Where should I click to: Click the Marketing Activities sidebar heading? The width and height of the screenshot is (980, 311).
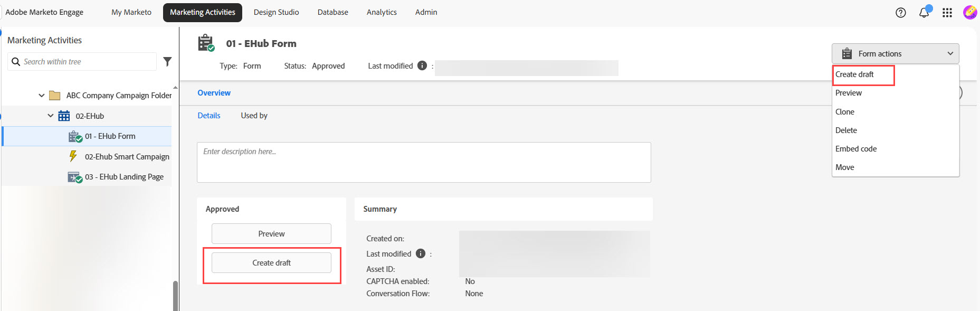point(44,40)
